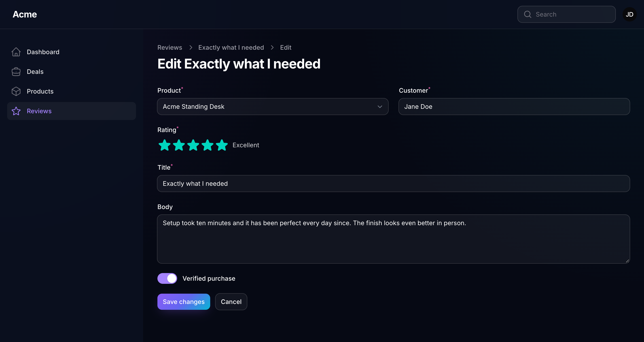Click the Deals briefcase icon
Image resolution: width=644 pixels, height=342 pixels.
(16, 72)
